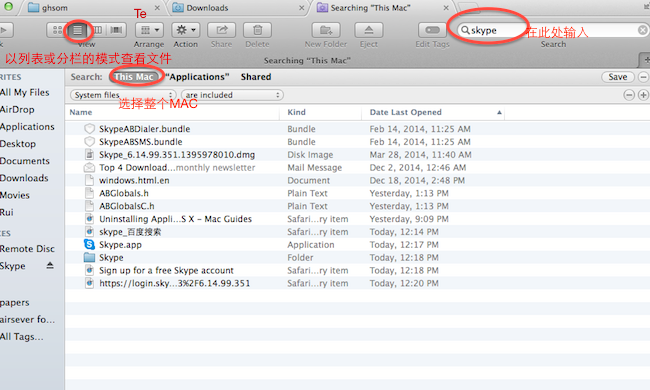The height and width of the screenshot is (390, 650).
Task: Click the search magnifier icon
Action: click(465, 30)
